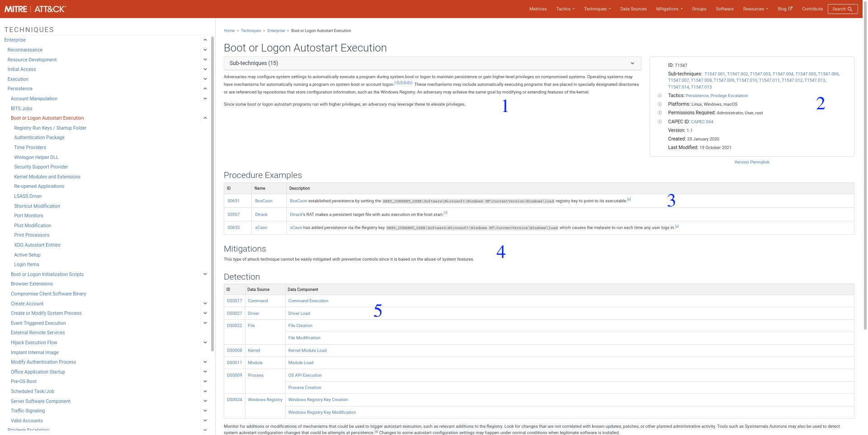
Task: Expand the Office Application Startup chevron
Action: pos(205,372)
